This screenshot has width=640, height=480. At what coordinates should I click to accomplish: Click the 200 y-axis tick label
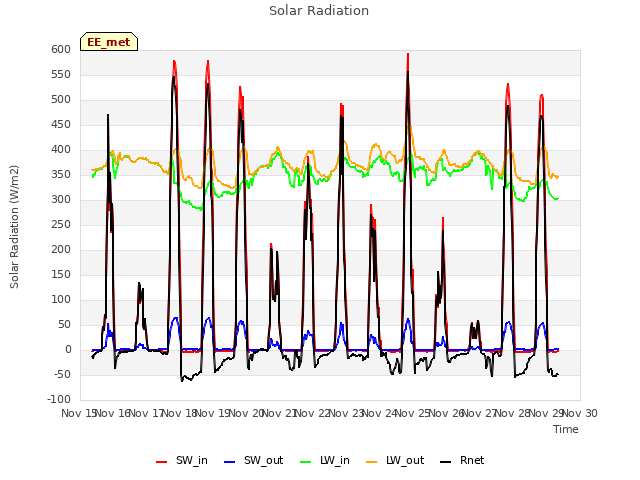coord(61,249)
